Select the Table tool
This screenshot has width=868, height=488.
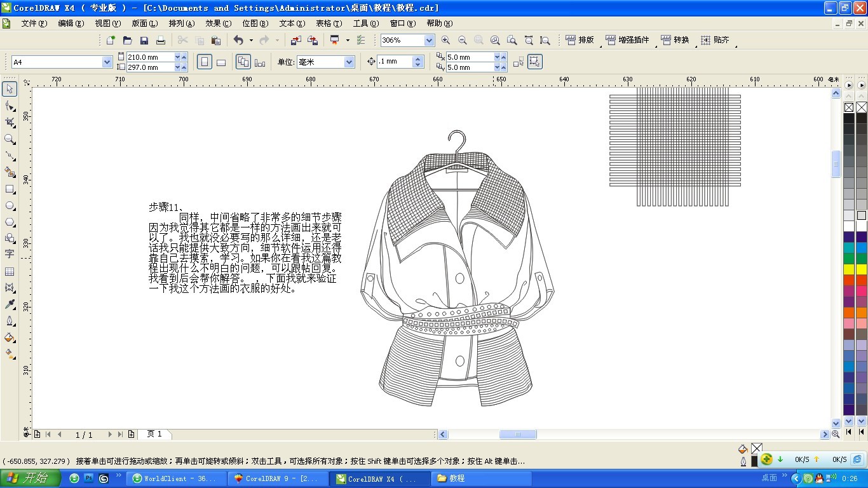pos(10,271)
